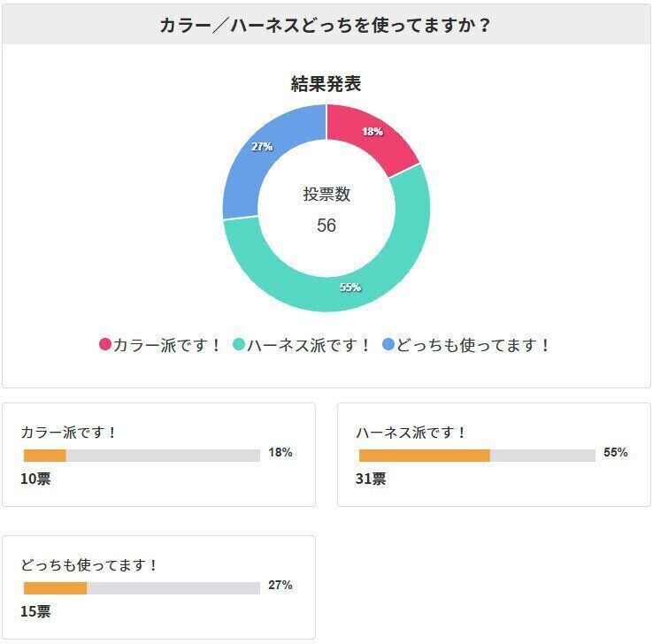Screen dimensions: 653x644
Task: Click the 15票 vote count
Action: 35,612
